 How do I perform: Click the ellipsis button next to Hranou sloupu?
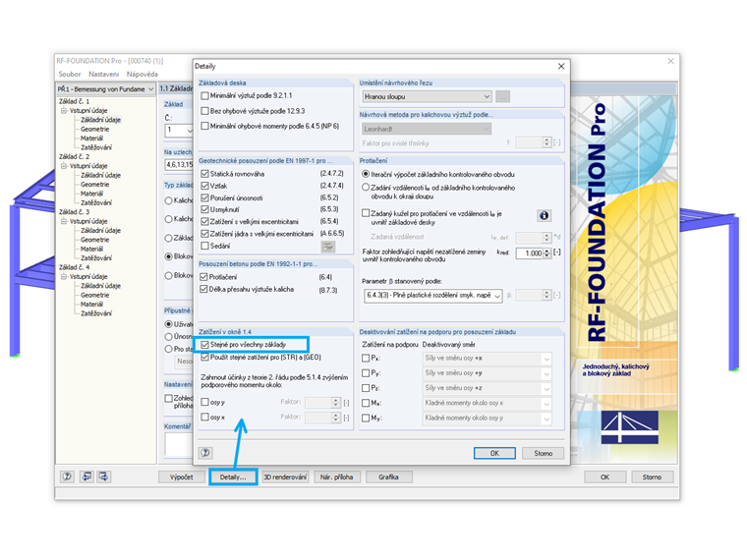(502, 96)
